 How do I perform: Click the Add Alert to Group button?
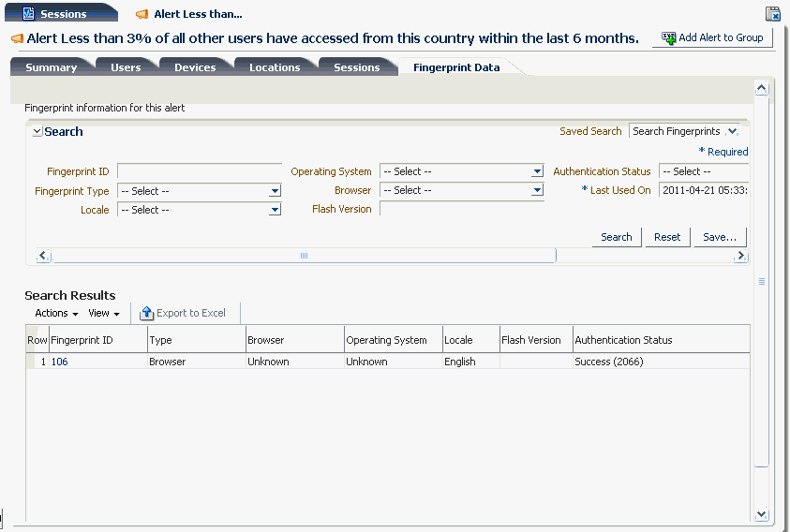pyautogui.click(x=712, y=37)
